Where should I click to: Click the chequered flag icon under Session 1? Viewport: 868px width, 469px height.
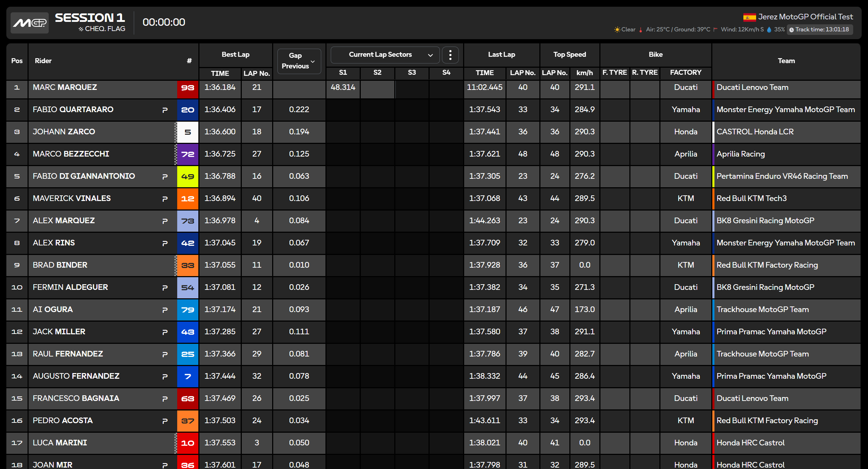tap(81, 29)
